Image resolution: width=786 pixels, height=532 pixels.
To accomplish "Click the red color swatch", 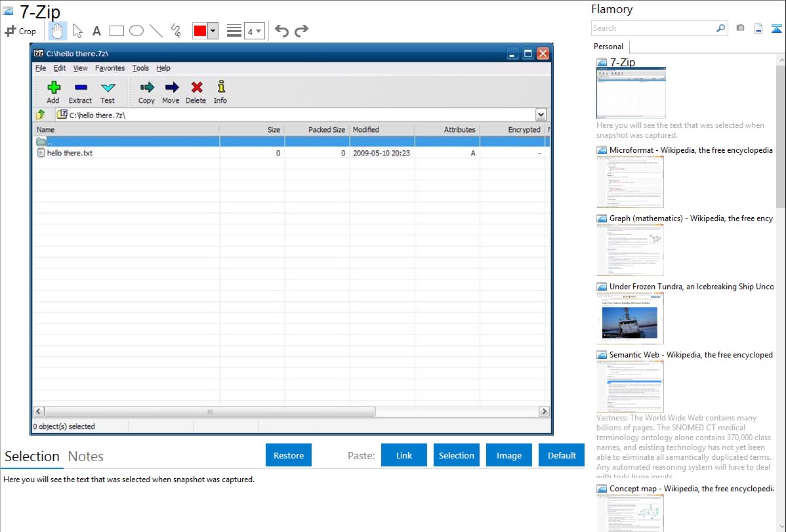I will click(200, 31).
